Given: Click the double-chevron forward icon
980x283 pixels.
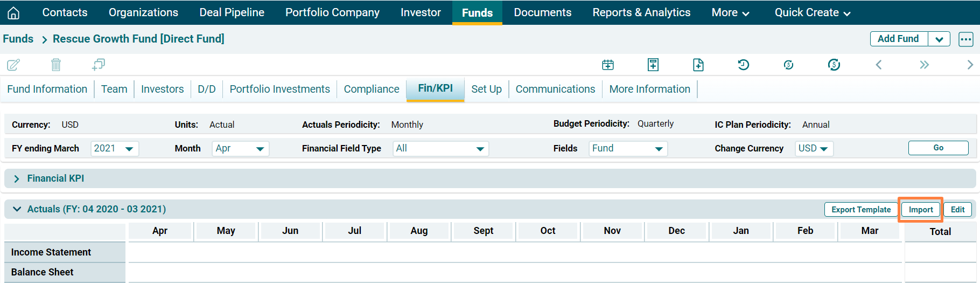Looking at the screenshot, I should tap(924, 65).
